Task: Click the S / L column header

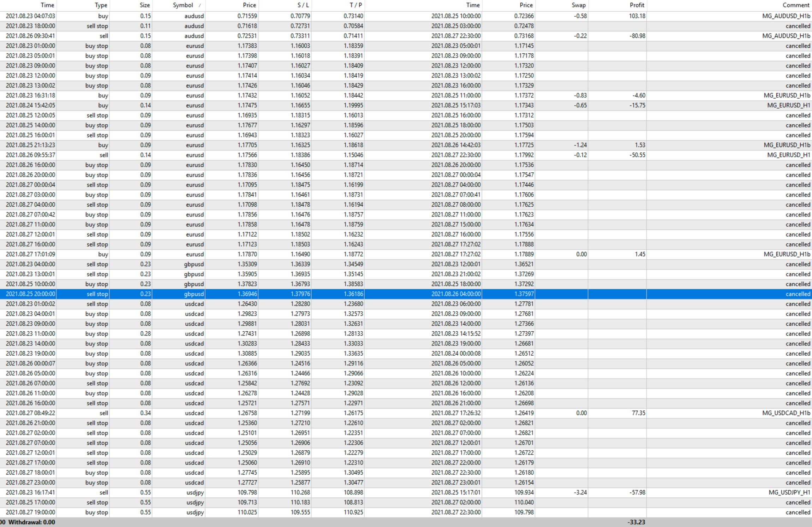Action: pyautogui.click(x=303, y=5)
